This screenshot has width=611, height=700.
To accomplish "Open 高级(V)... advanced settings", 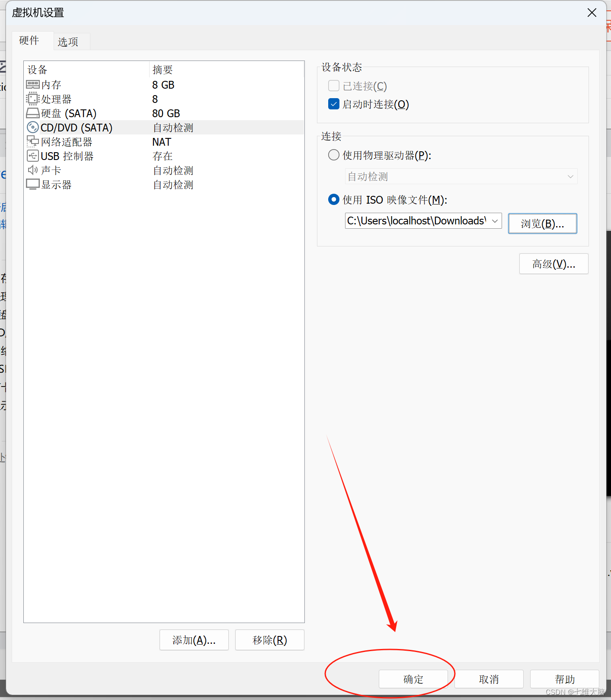I will point(553,264).
